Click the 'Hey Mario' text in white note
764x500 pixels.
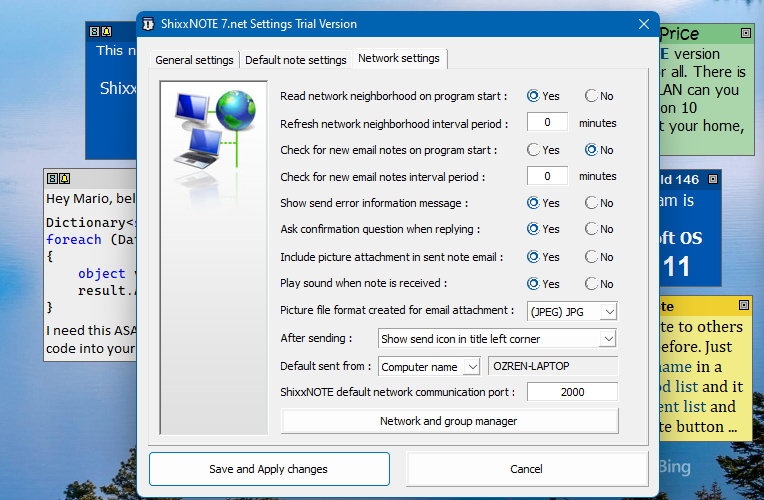point(80,199)
